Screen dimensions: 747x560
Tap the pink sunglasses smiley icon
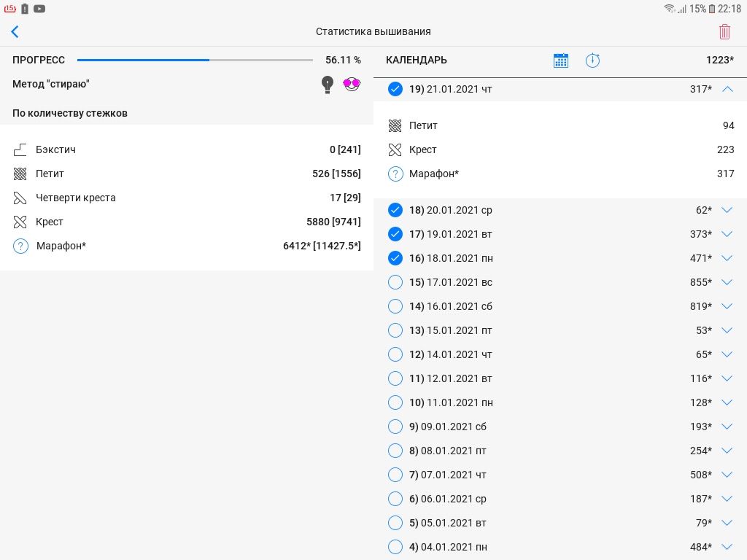[352, 84]
